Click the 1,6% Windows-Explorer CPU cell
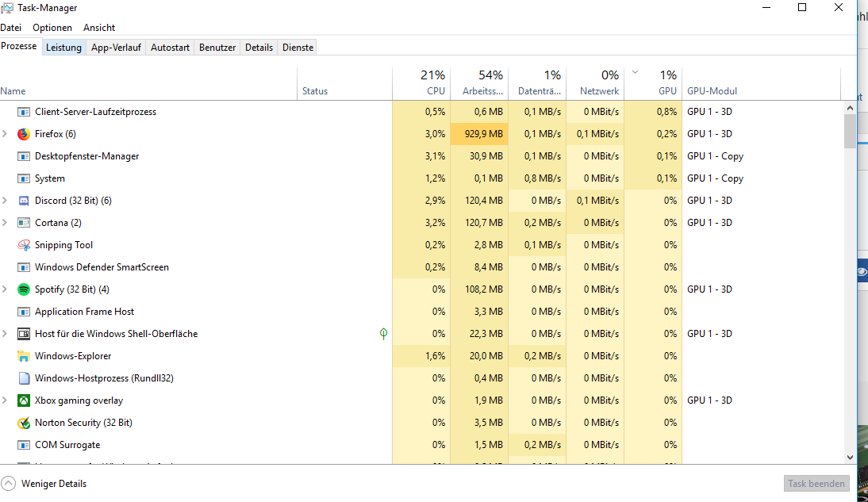This screenshot has height=502, width=868. (x=421, y=356)
